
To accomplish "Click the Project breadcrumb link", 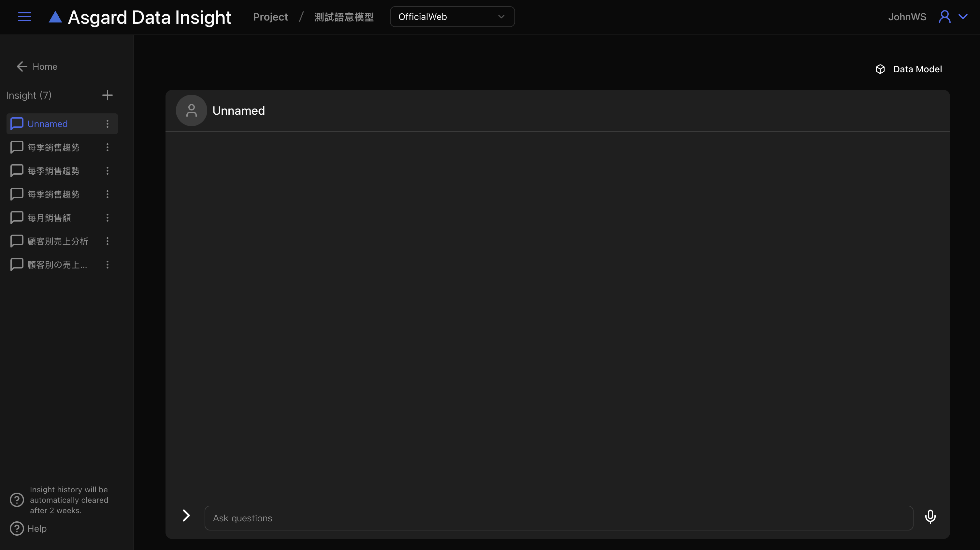I will coord(270,17).
